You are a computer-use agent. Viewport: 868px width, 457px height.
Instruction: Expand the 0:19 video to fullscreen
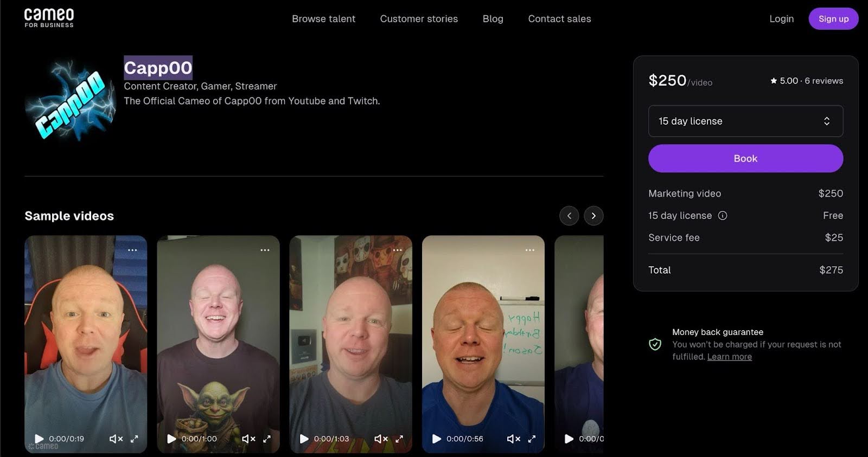pyautogui.click(x=134, y=439)
